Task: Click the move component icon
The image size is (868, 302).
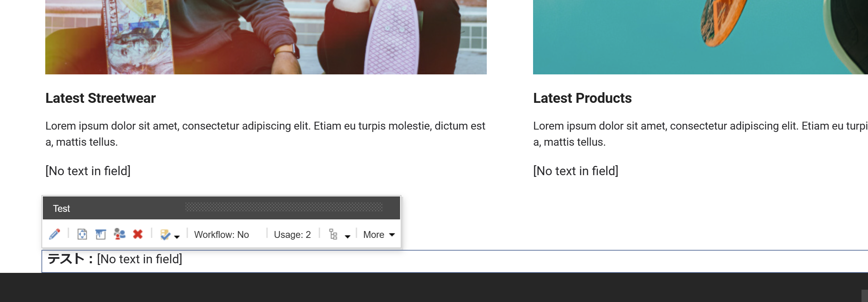Action: [82, 234]
